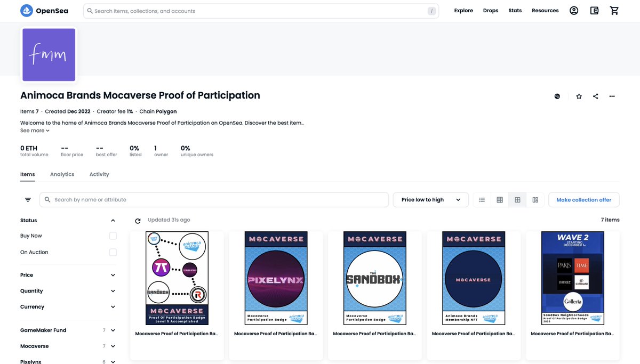Click the 0 ETH total volume stat
640x364 pixels.
coord(34,151)
